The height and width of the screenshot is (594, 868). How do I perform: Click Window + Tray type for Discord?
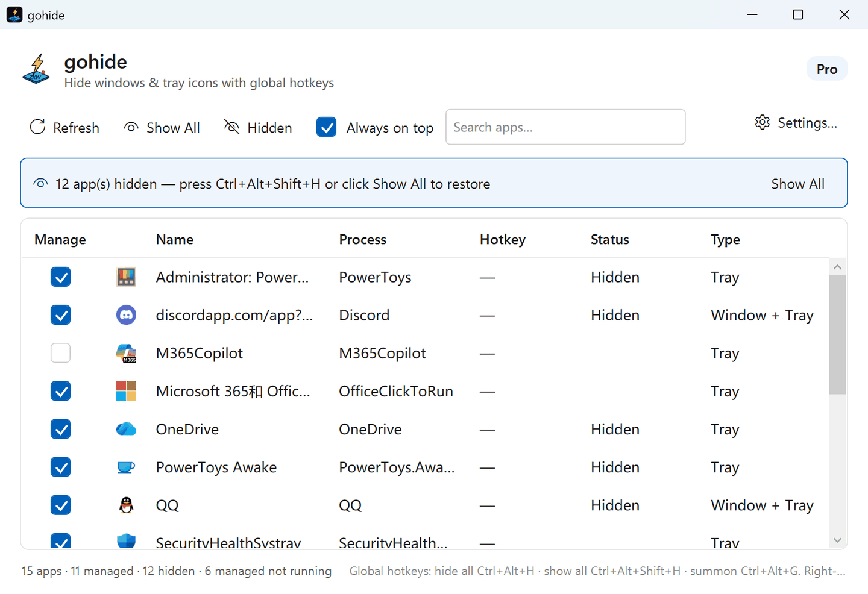[762, 315]
